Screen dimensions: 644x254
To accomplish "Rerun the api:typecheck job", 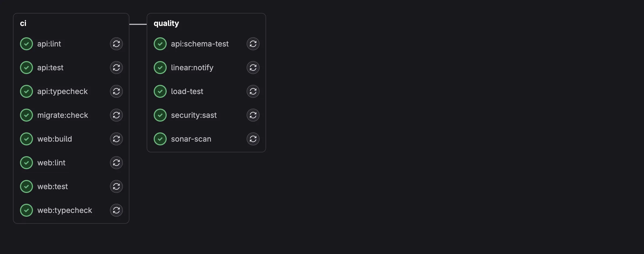I will 116,91.
